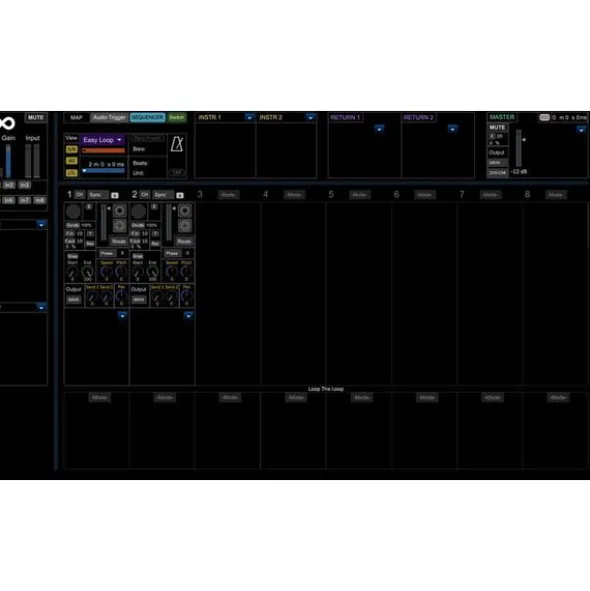The width and height of the screenshot is (590, 591).
Task: Click track 1 End knob
Action: tap(87, 272)
